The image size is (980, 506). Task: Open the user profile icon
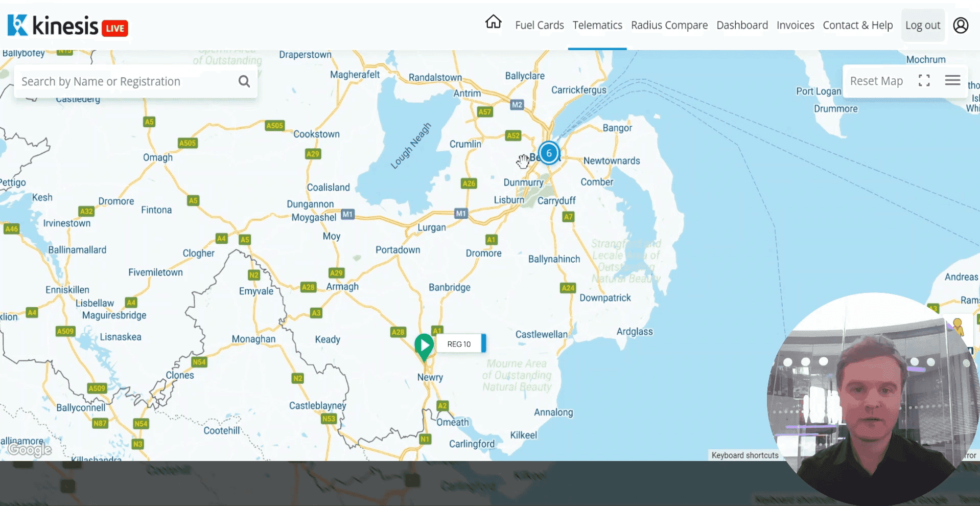tap(961, 25)
